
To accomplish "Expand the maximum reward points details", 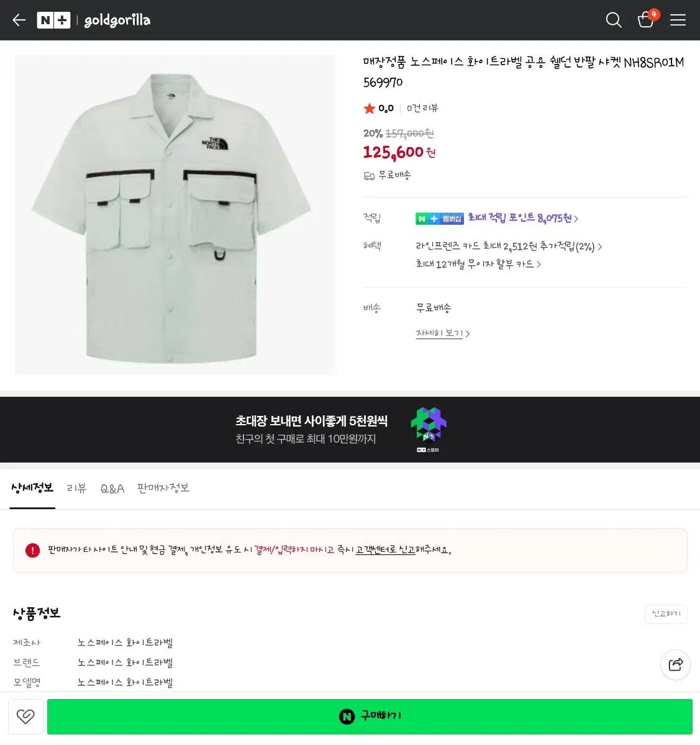I will coord(523,219).
